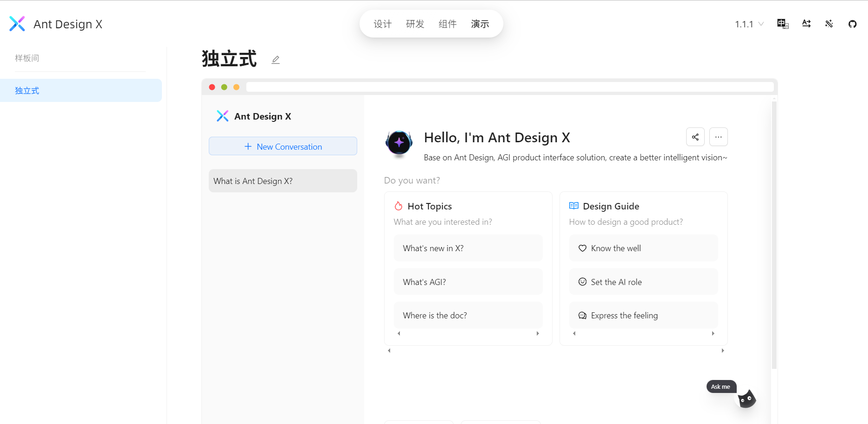Open the 组件 menu item
868x424 pixels.
coord(448,24)
